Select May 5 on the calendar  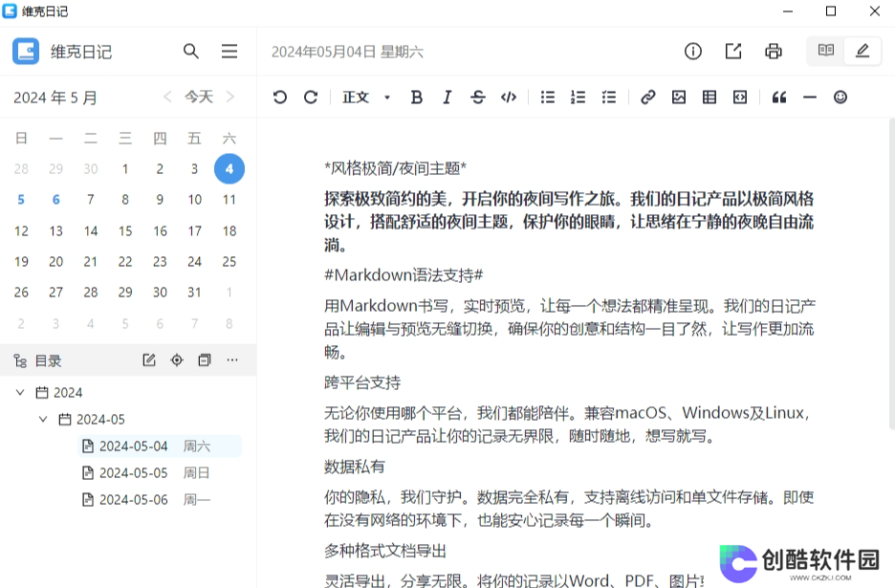click(x=21, y=199)
